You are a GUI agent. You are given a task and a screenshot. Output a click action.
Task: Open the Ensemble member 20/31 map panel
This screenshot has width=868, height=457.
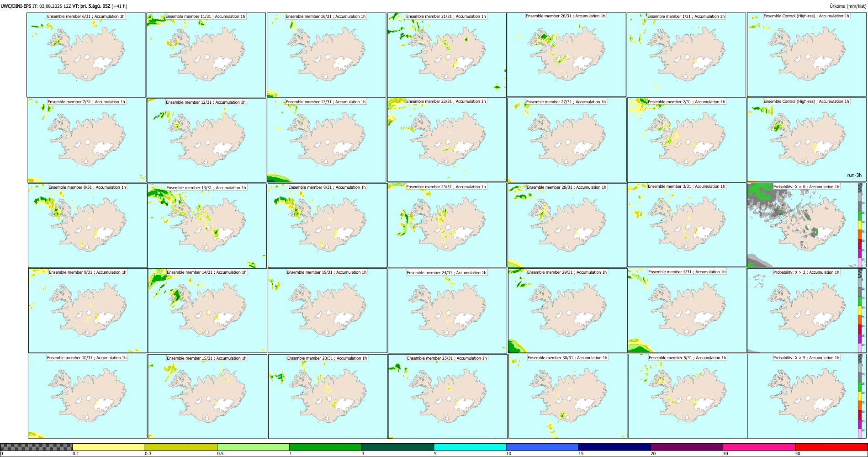pyautogui.click(x=328, y=397)
